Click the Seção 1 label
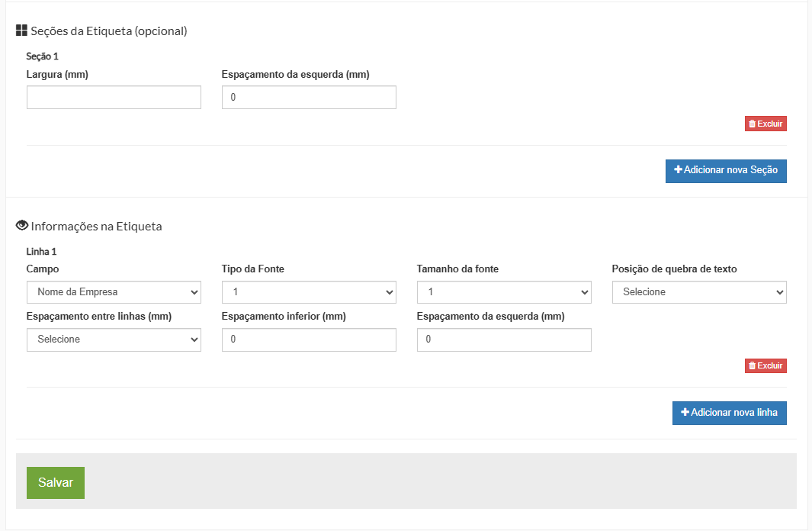 tap(43, 56)
